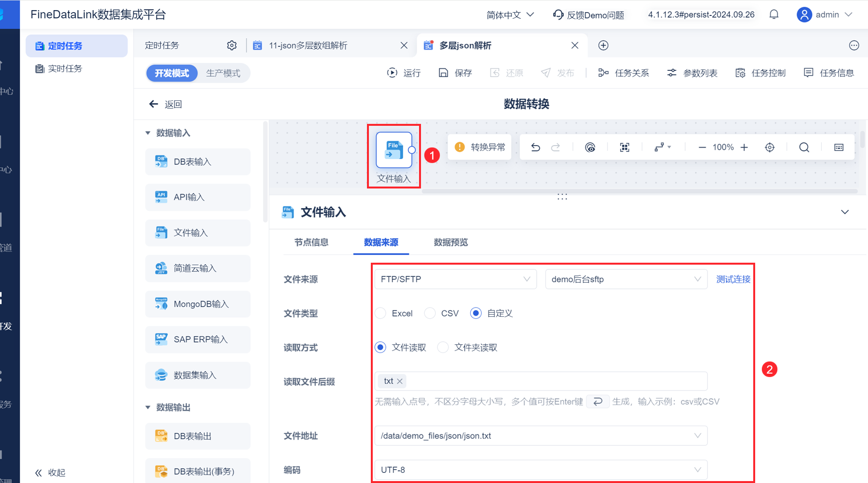Collapse the 文件输入 config panel chevron
The height and width of the screenshot is (483, 868).
coord(845,212)
